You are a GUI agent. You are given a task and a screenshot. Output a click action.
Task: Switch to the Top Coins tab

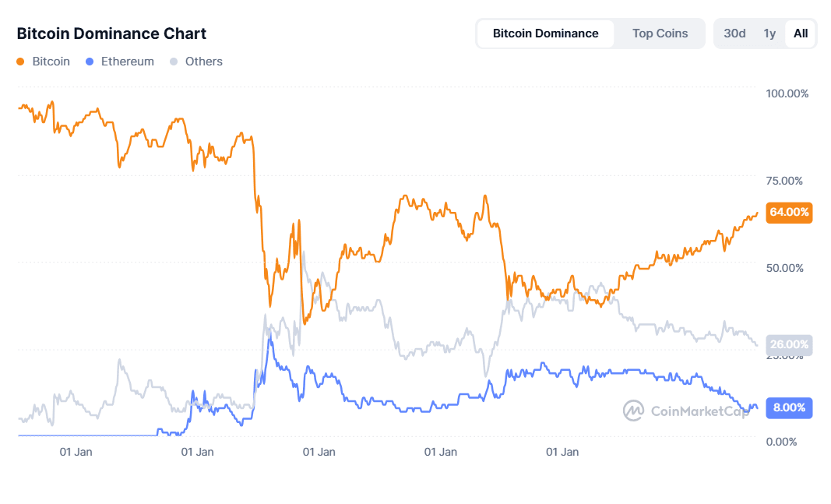[x=659, y=33]
